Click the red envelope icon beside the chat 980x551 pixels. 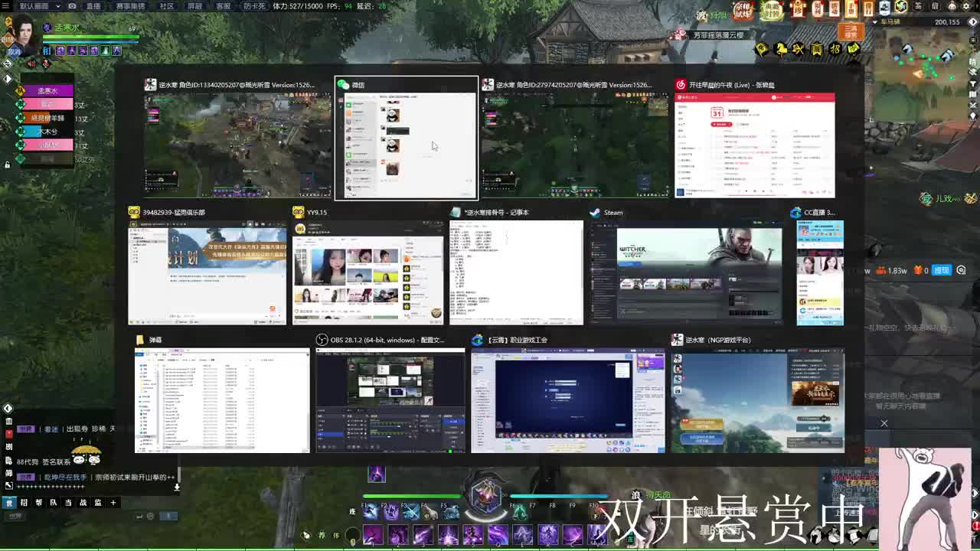[x=8, y=434]
